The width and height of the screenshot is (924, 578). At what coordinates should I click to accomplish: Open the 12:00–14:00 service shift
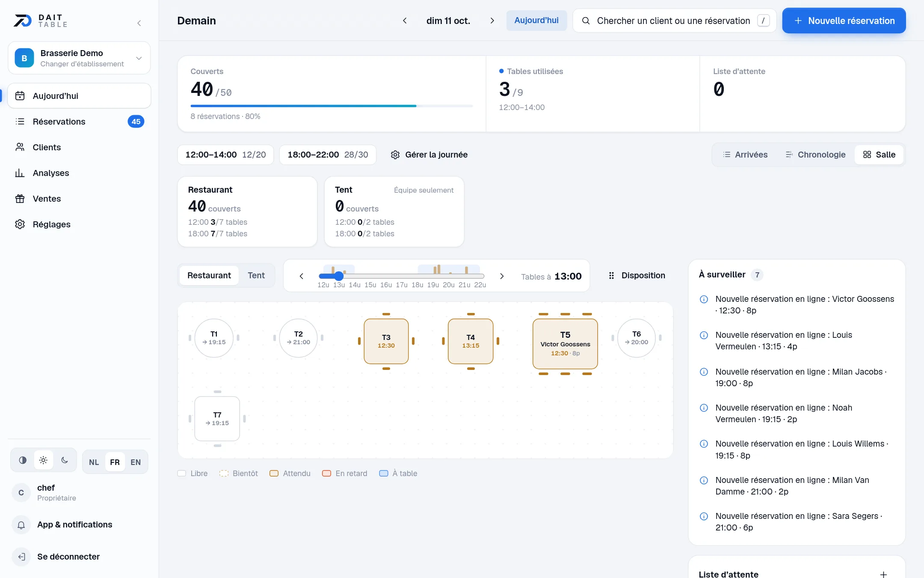point(225,155)
